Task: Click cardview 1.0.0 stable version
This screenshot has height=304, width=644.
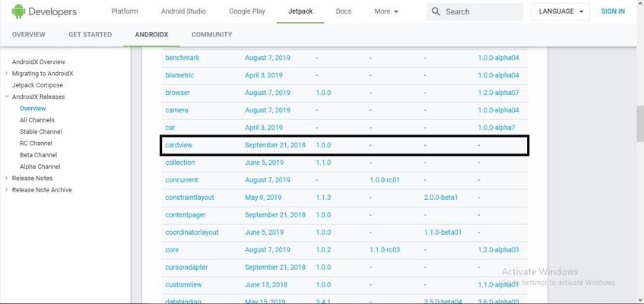Action: (x=323, y=145)
